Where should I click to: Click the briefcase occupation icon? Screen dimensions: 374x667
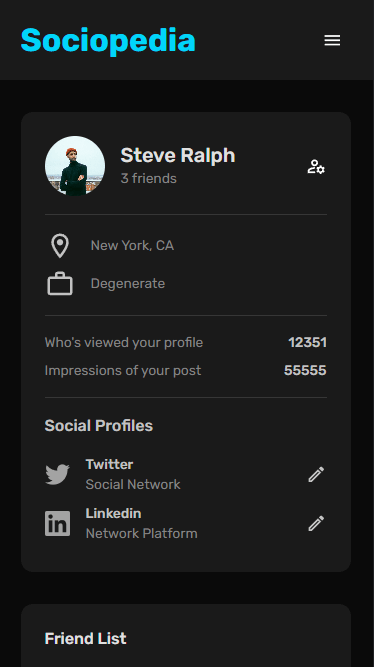pyautogui.click(x=60, y=283)
